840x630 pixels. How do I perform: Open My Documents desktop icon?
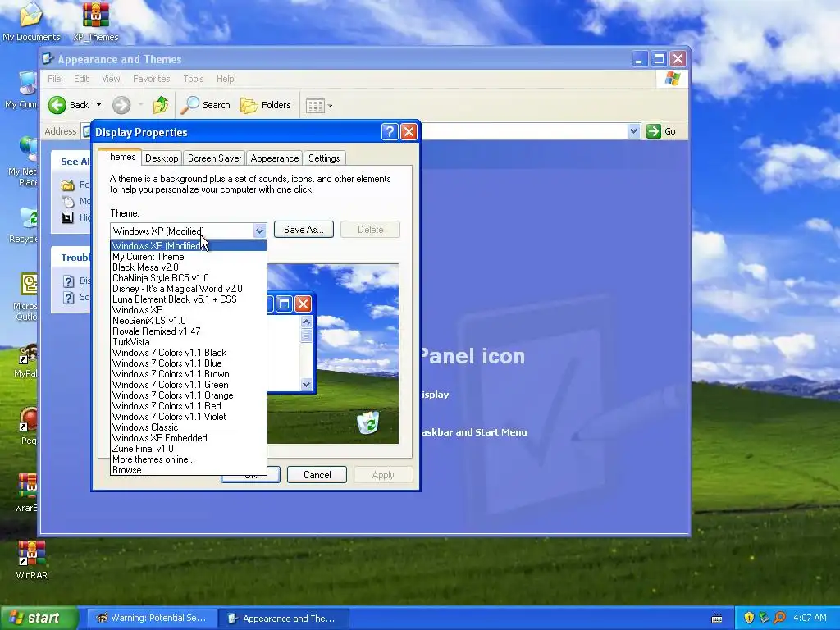click(x=31, y=21)
